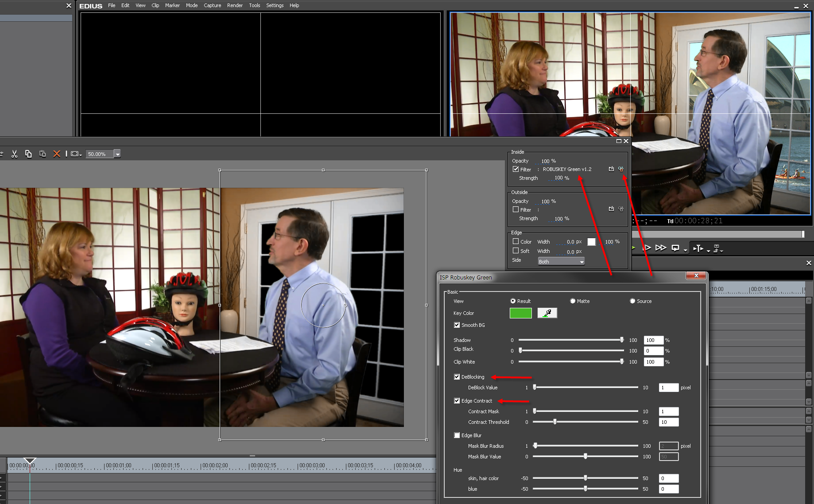814x504 pixels.
Task: Open the Render menu
Action: point(235,5)
